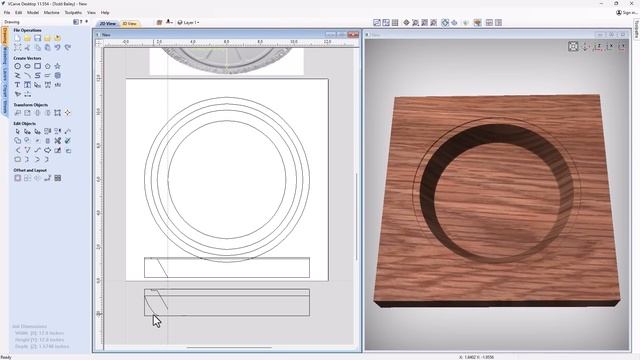
Task: Open the Edit menu
Action: click(18, 13)
